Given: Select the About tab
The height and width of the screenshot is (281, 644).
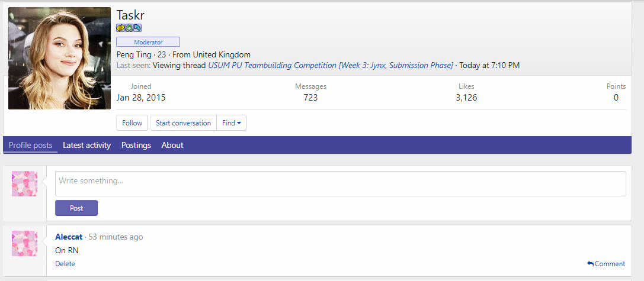Looking at the screenshot, I should (x=172, y=145).
